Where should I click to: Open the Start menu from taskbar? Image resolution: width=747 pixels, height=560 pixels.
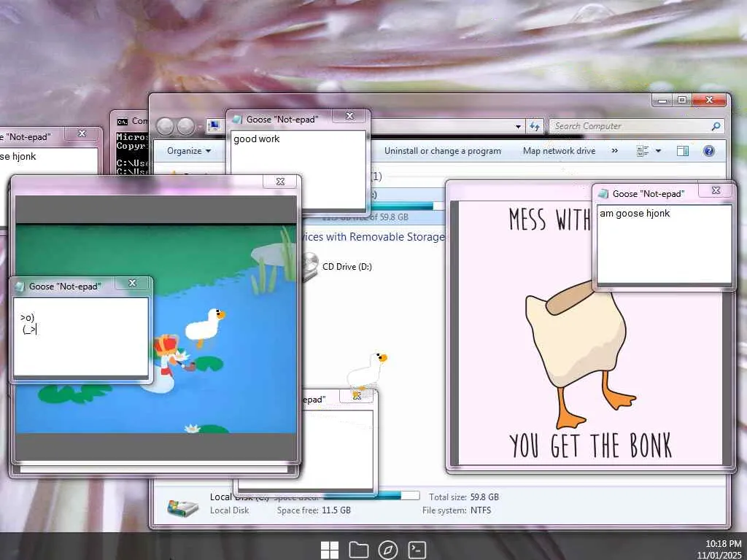[330, 550]
